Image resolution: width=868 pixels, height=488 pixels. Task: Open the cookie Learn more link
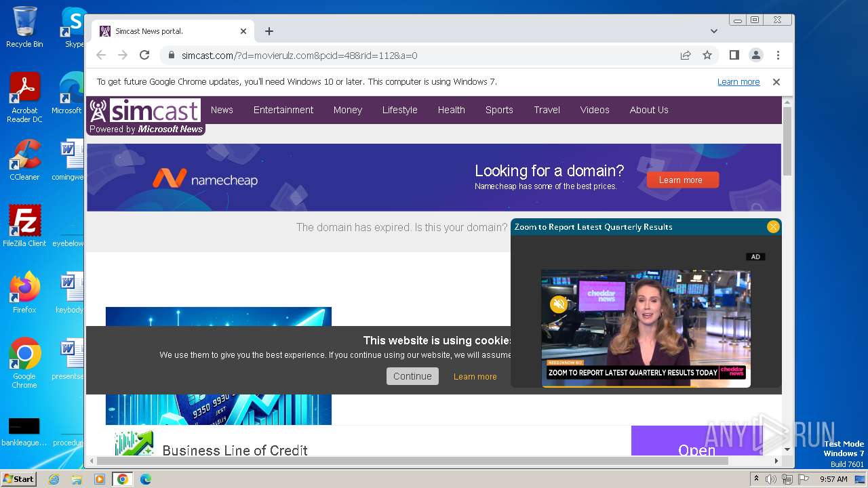click(475, 377)
